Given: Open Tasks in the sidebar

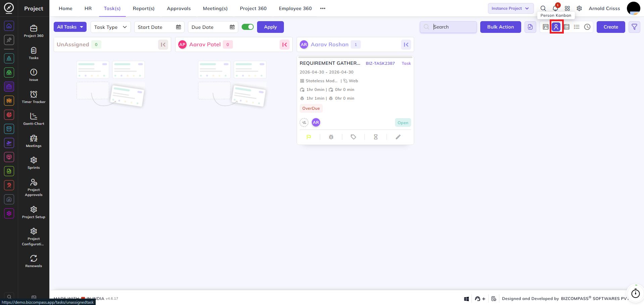Looking at the screenshot, I should [x=34, y=53].
